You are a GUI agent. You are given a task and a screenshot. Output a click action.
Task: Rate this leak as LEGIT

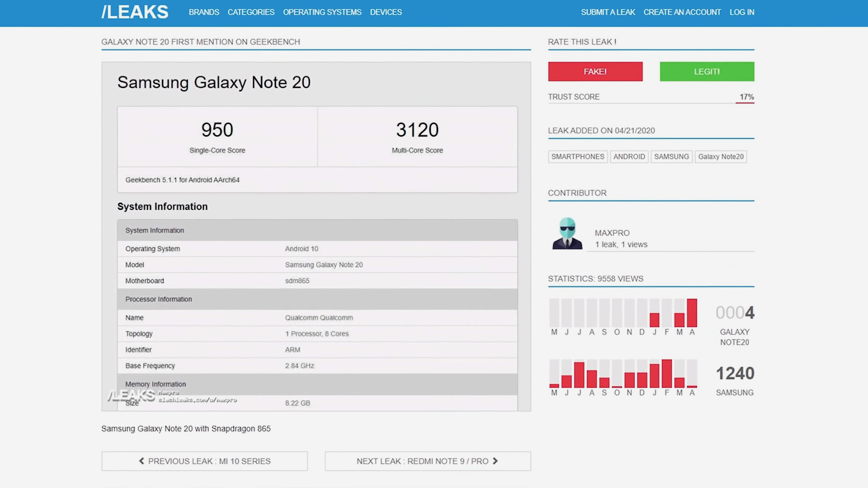pos(707,71)
